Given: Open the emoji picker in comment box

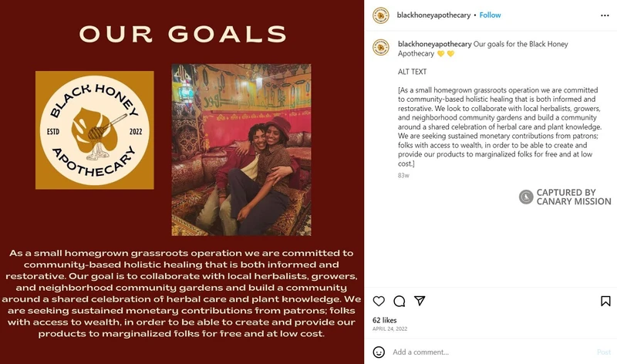Looking at the screenshot, I should tap(379, 352).
